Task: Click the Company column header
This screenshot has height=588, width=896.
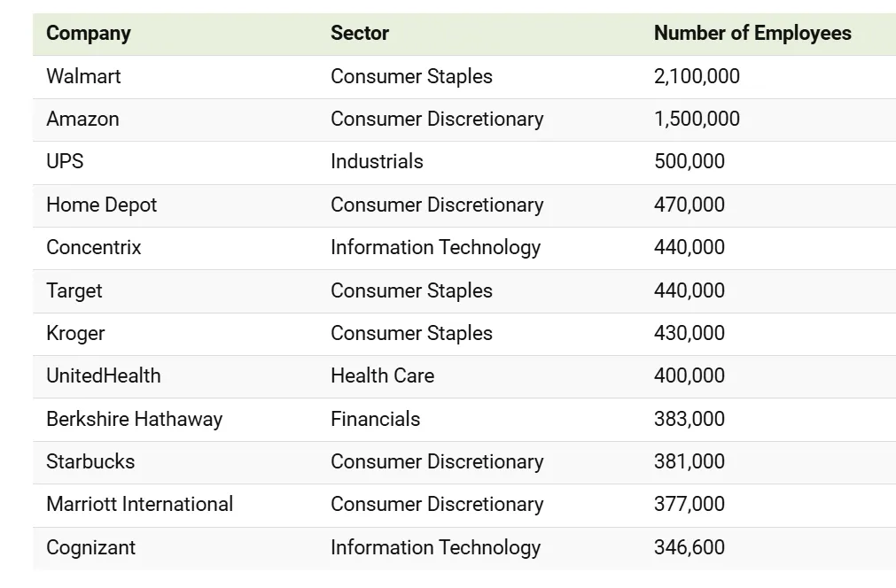Action: [x=89, y=34]
